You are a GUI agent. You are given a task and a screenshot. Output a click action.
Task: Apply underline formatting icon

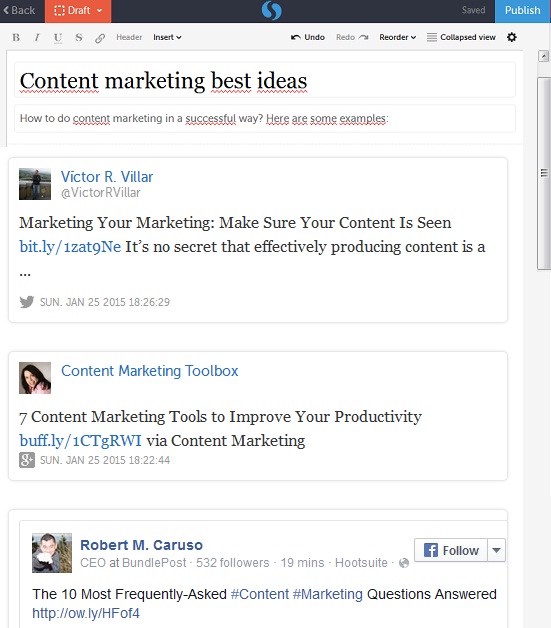58,38
